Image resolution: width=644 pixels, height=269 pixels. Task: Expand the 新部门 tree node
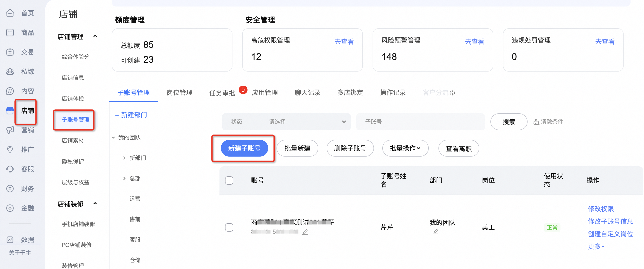tap(124, 158)
